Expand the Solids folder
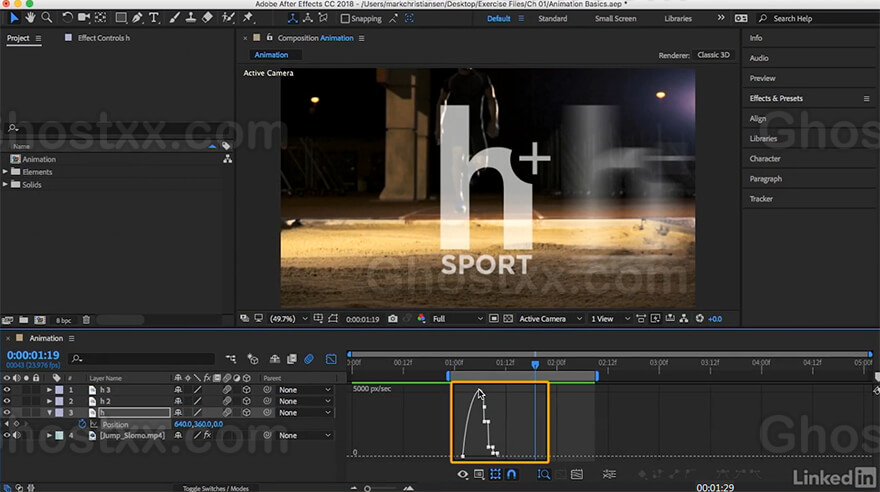The width and height of the screenshot is (880, 492). (5, 184)
